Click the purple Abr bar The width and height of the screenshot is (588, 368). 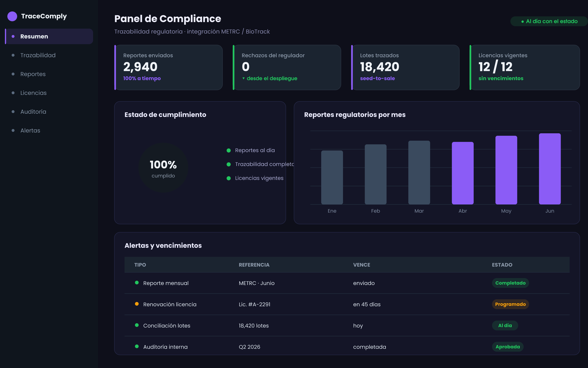463,173
